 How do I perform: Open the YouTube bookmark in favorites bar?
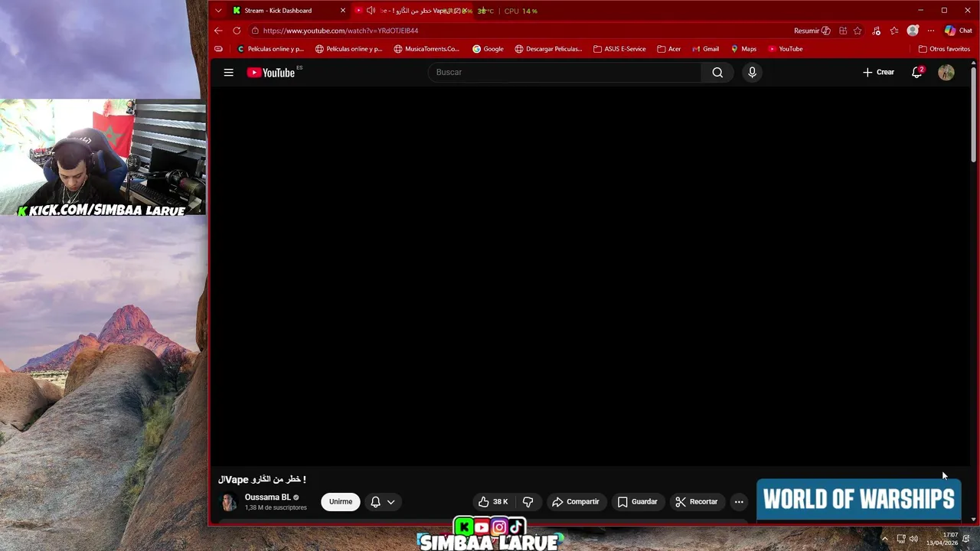tap(785, 49)
